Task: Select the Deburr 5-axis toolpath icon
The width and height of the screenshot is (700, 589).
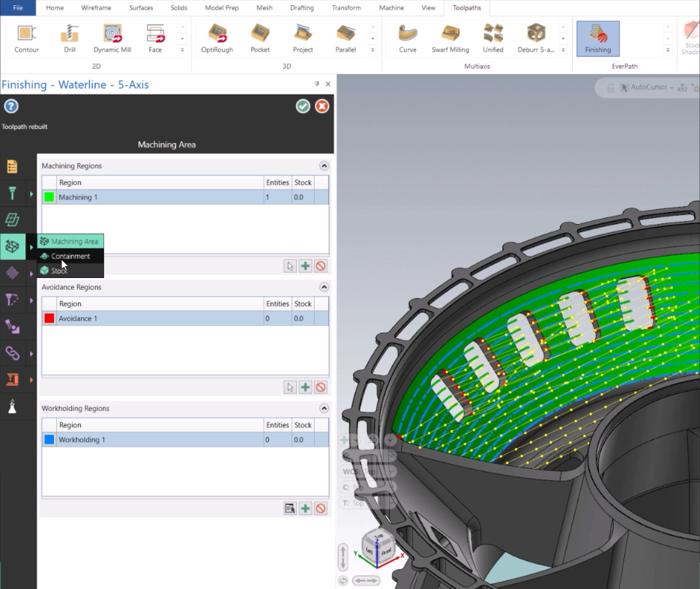Action: pos(536,38)
